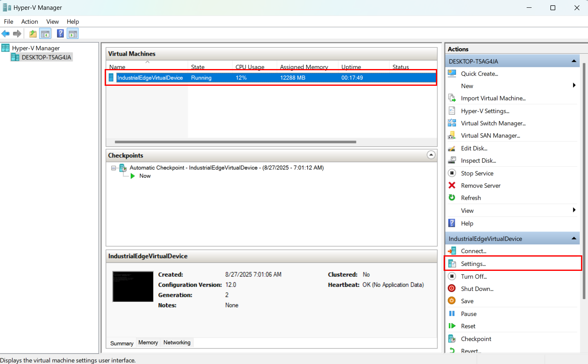Create a Checkpoint of IndustrialEdgeVirtualDevice
Image resolution: width=588 pixels, height=364 pixels.
coord(476,339)
